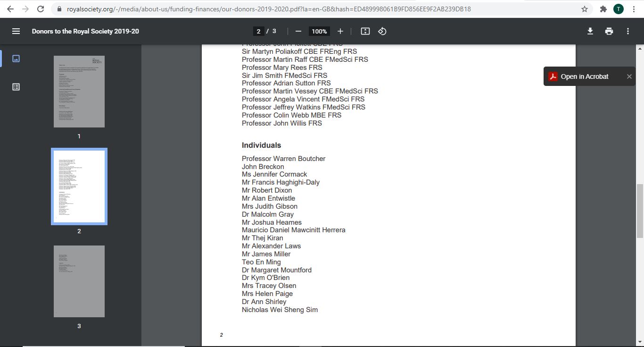The image size is (644, 347).
Task: Click Professor John Willis FRS
Action: click(282, 123)
